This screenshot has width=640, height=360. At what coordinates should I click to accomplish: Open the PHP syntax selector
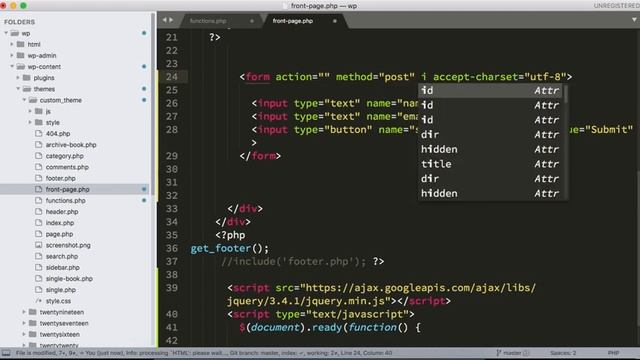(613, 353)
